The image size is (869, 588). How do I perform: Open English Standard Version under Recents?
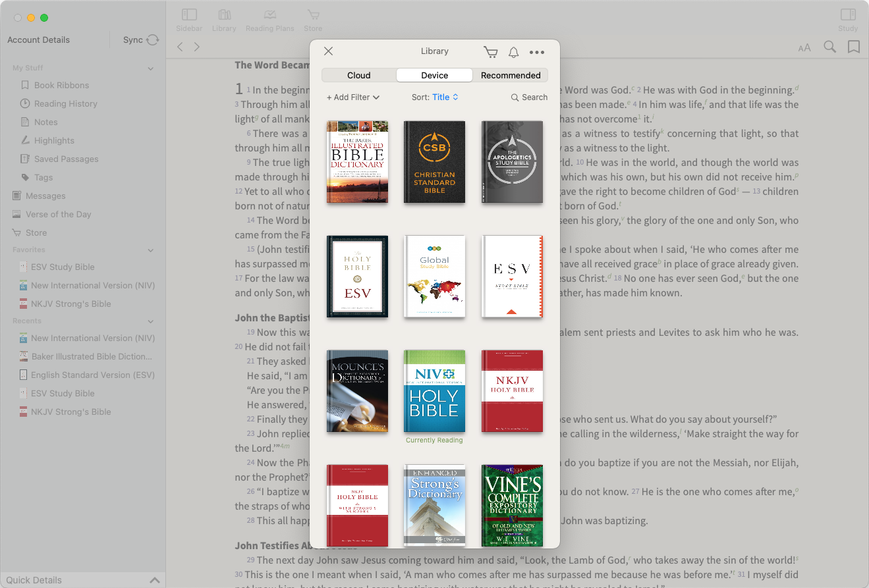pos(93,375)
